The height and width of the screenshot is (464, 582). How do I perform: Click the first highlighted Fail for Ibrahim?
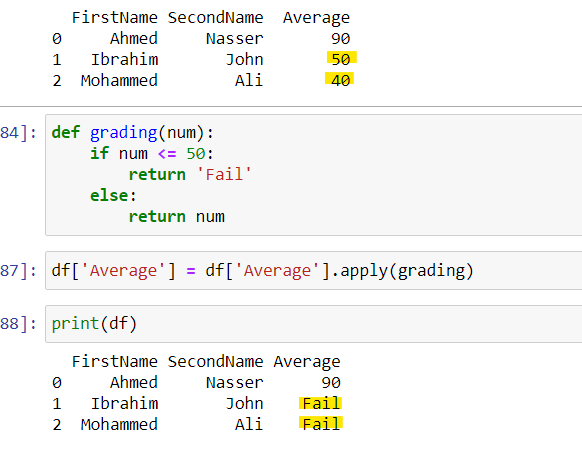321,403
